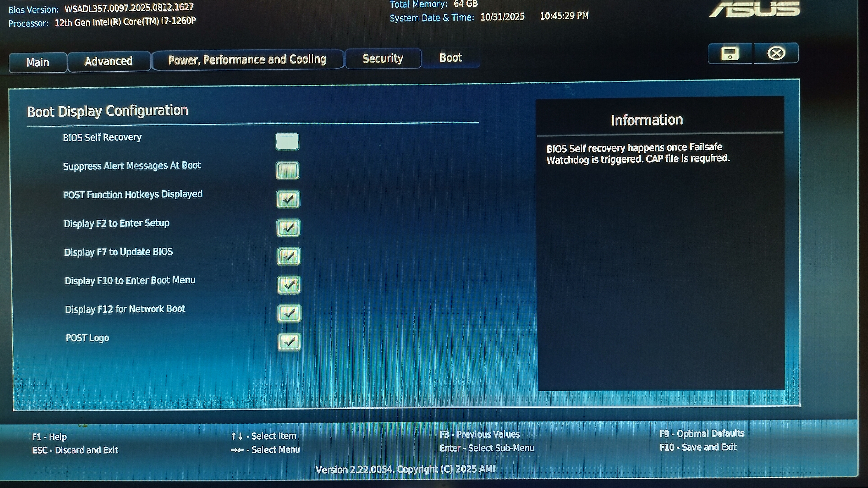Uncheck POST Function Hotkeys Displayed
868x488 pixels.
point(288,199)
